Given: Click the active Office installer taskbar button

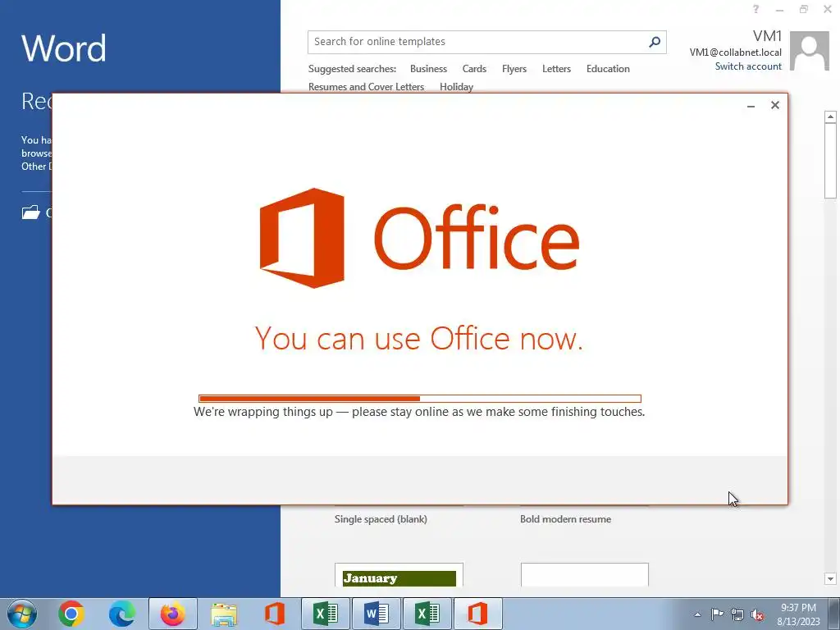Looking at the screenshot, I should coord(478,614).
